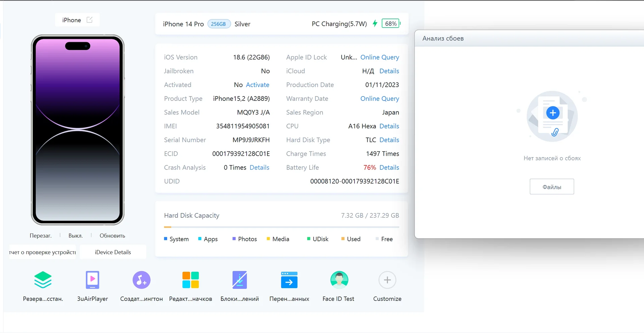Viewport: 644px width, 333px height.
Task: Click the Free legend color swatch
Action: (x=377, y=239)
